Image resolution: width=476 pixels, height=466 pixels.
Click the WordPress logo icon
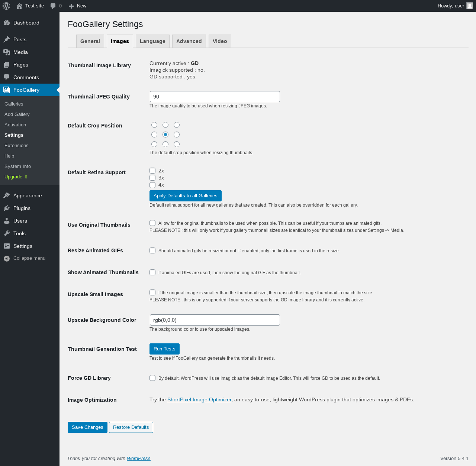point(6,6)
